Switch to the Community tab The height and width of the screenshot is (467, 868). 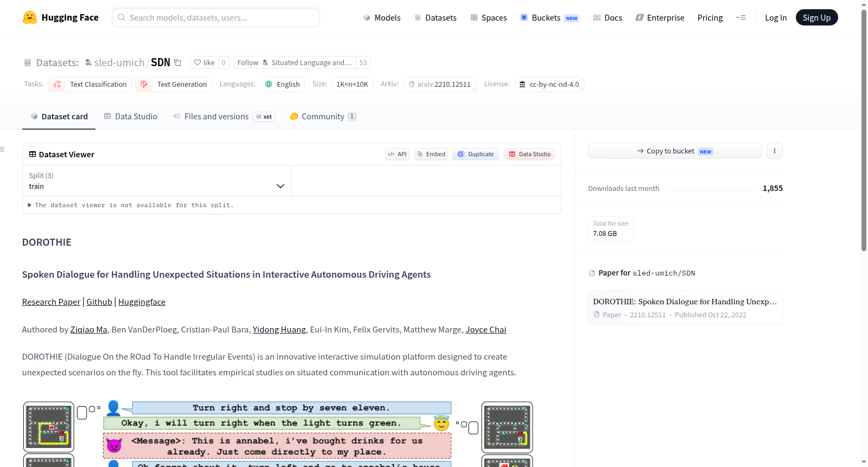323,117
